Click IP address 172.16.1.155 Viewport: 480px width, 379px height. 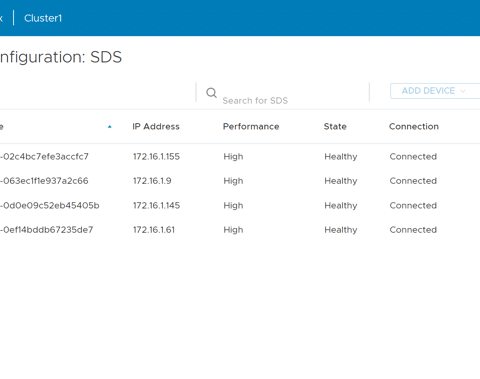pos(156,156)
